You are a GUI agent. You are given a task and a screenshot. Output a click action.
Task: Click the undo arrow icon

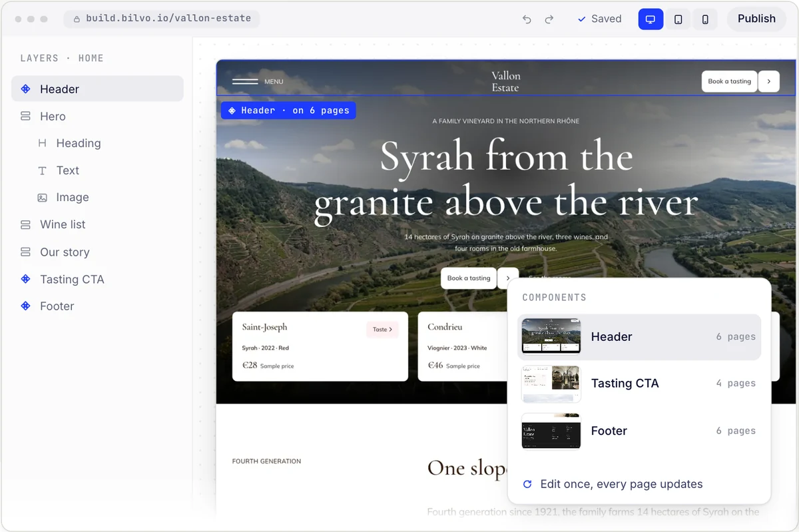pyautogui.click(x=527, y=19)
